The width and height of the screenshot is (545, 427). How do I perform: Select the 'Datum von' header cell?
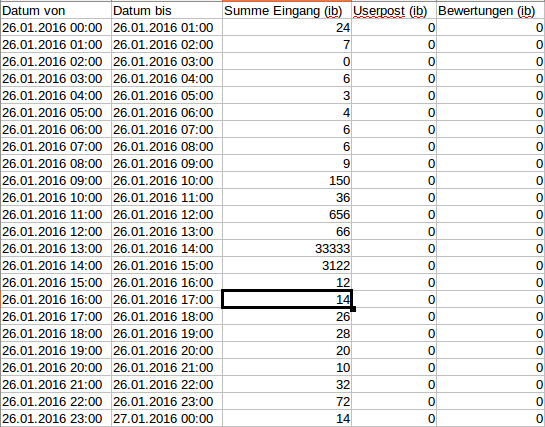pyautogui.click(x=56, y=11)
